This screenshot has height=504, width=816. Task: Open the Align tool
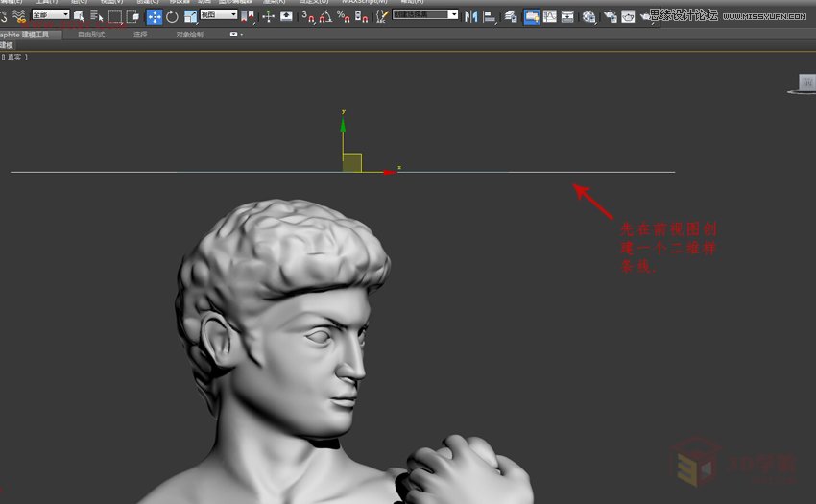489,16
